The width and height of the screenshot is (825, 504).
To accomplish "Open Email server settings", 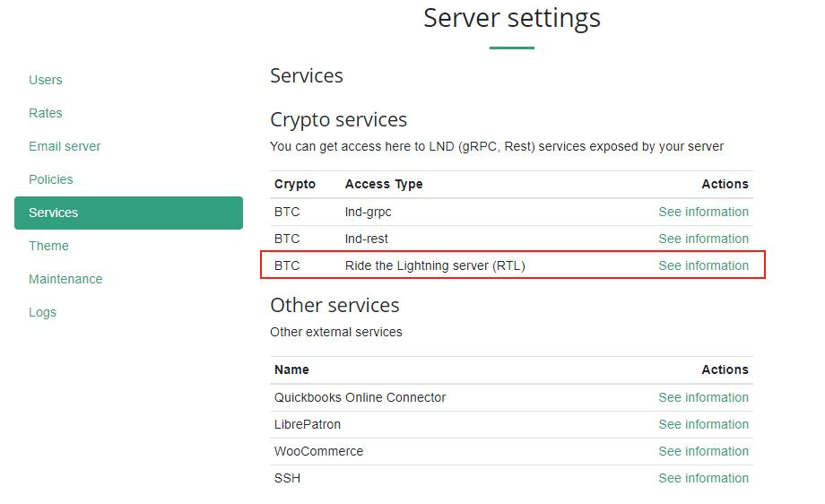I will pyautogui.click(x=65, y=146).
